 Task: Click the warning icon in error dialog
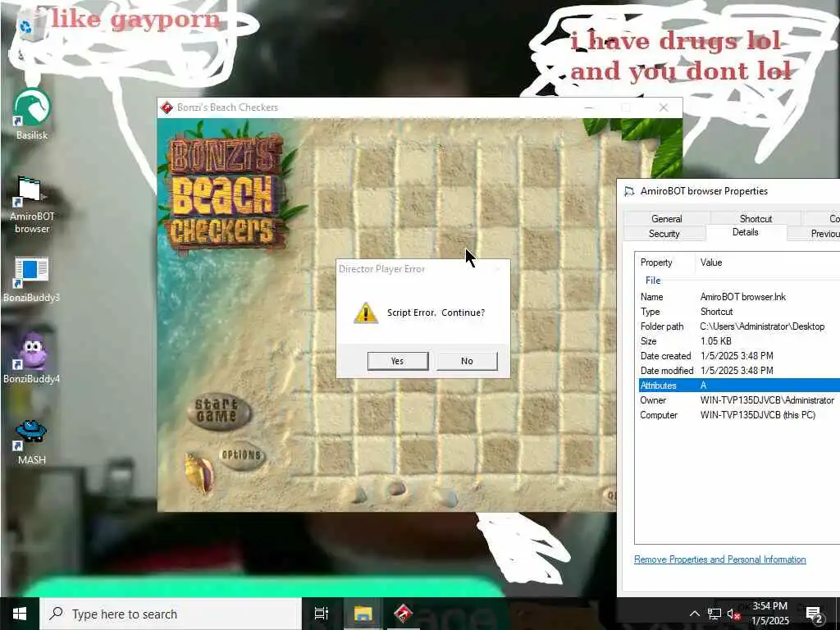[366, 313]
